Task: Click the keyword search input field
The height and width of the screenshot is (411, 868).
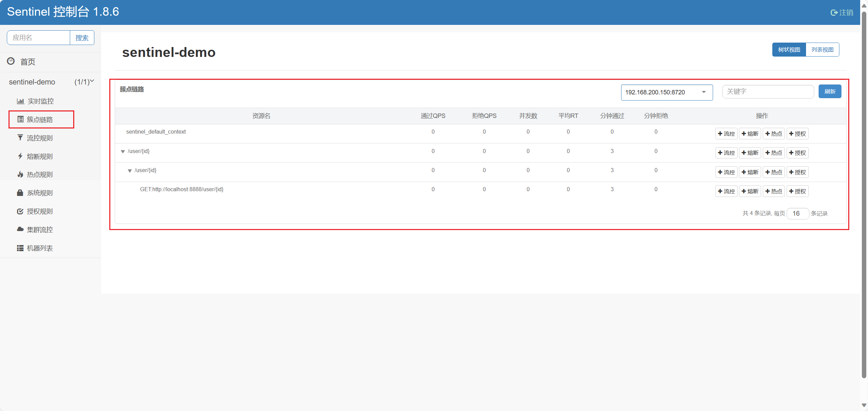Action: tap(768, 92)
